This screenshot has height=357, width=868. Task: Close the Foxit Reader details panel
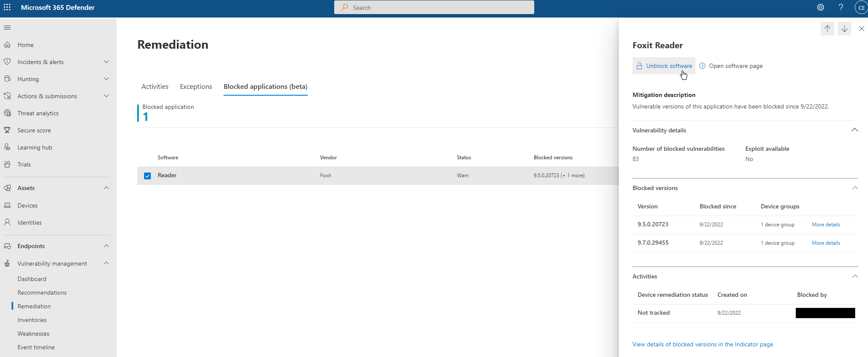861,29
